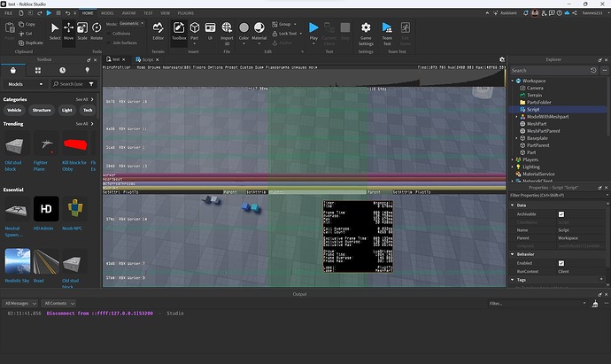Expand the Baseplate node
Image resolution: width=611 pixels, height=364 pixels.
coord(517,138)
